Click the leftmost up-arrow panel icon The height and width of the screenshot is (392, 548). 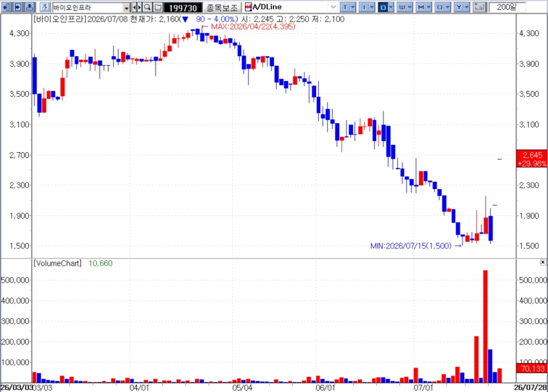[x=7, y=7]
